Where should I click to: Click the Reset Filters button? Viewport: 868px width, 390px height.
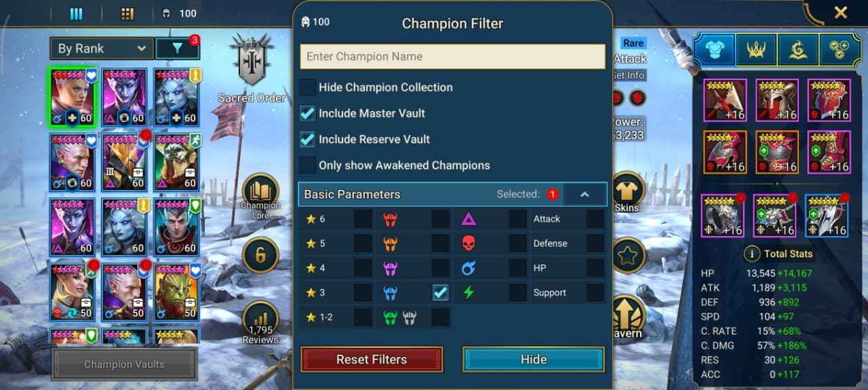click(372, 359)
